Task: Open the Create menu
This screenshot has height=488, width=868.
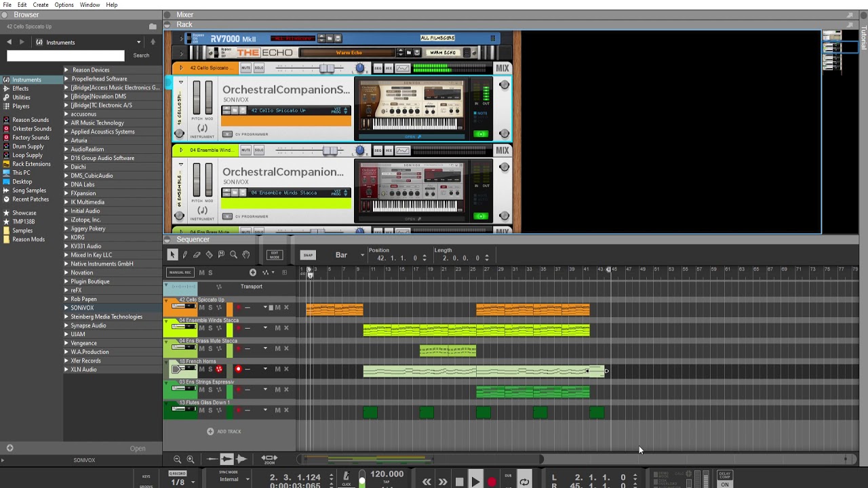Action: (x=41, y=5)
